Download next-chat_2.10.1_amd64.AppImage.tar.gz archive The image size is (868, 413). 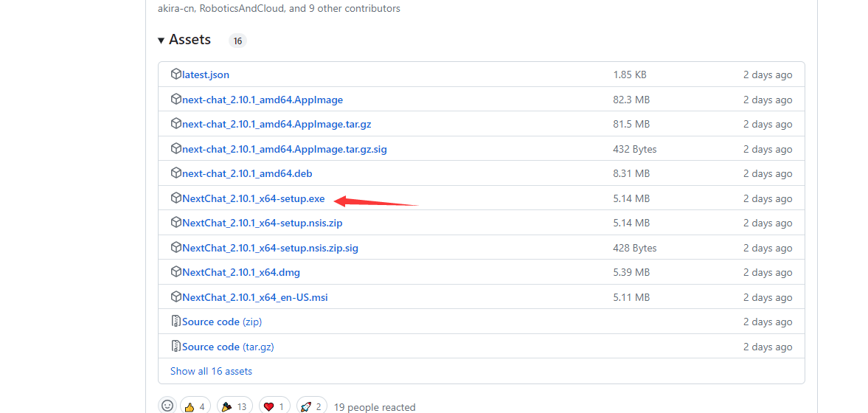click(276, 124)
